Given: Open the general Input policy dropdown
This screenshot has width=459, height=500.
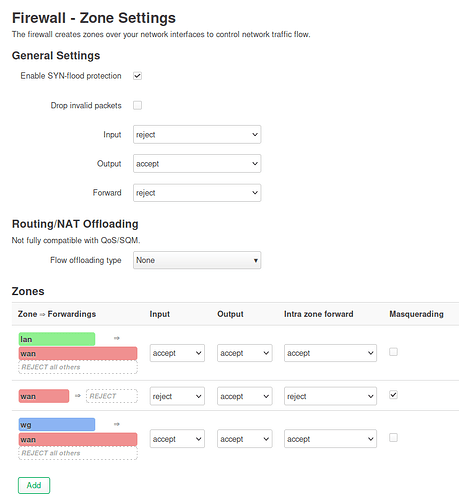Looking at the screenshot, I should [197, 135].
